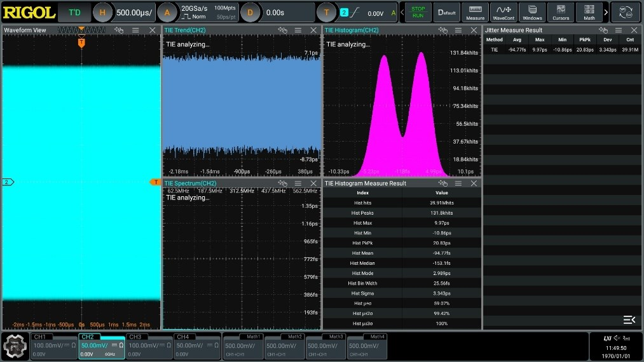
Task: Expand side panel with bottom-right arrow icon
Action: pos(629,319)
